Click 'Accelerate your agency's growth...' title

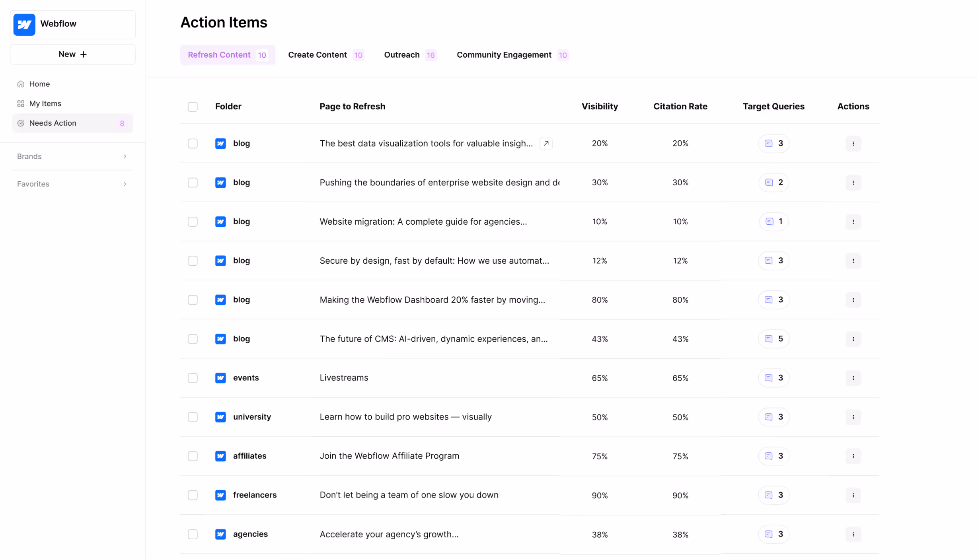[389, 534]
